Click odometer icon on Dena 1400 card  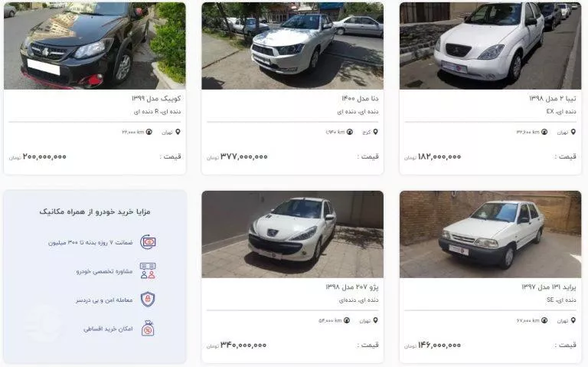pyautogui.click(x=349, y=132)
